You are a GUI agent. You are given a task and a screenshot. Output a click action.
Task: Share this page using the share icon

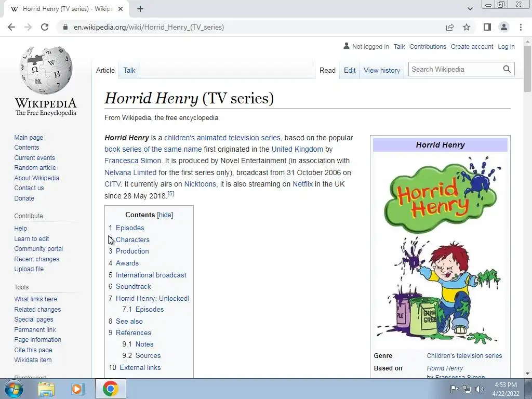pos(450,27)
